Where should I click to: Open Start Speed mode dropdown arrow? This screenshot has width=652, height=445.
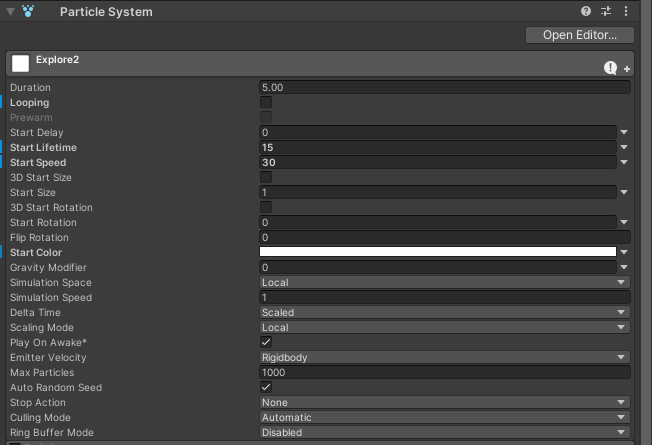click(624, 162)
